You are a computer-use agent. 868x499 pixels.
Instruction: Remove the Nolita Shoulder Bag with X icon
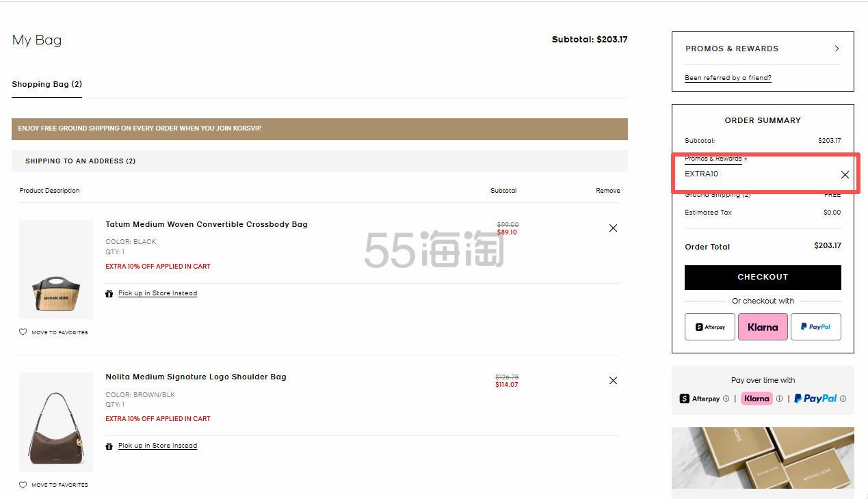click(613, 381)
